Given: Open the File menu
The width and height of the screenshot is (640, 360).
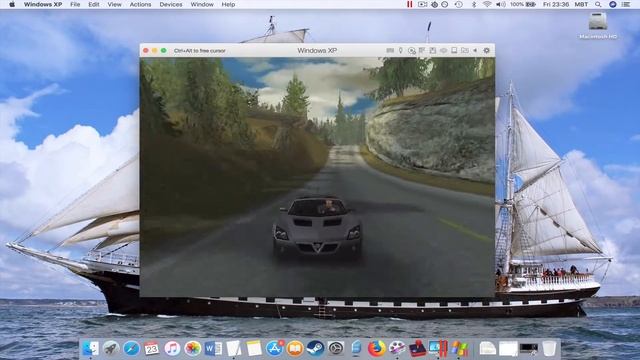Looking at the screenshot, I should pos(75,4).
